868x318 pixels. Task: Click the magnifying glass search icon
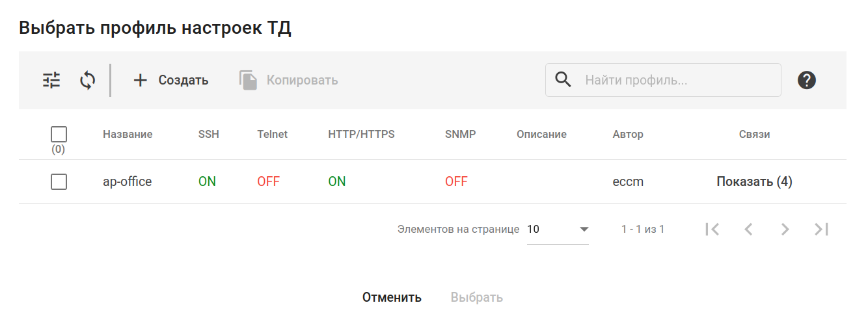[x=563, y=80]
